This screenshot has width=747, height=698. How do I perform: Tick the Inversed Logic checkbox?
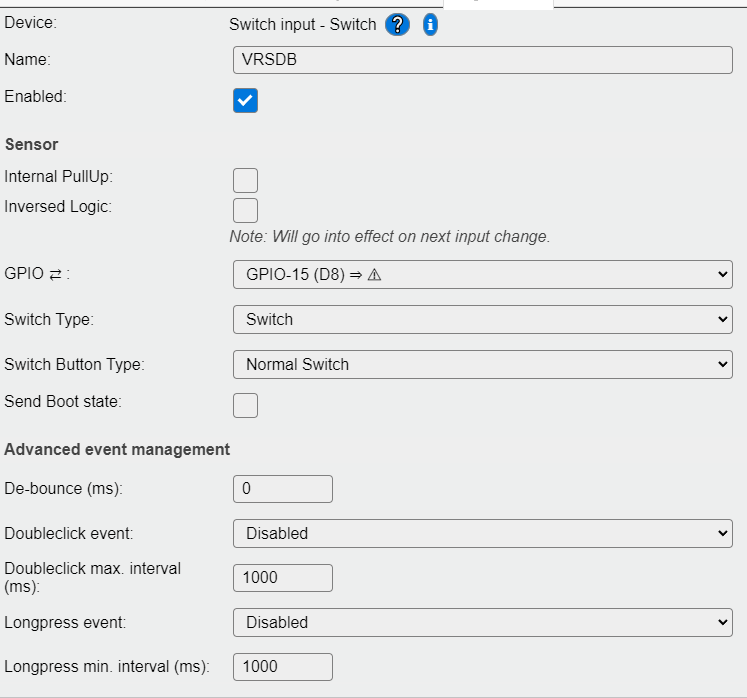click(x=245, y=210)
